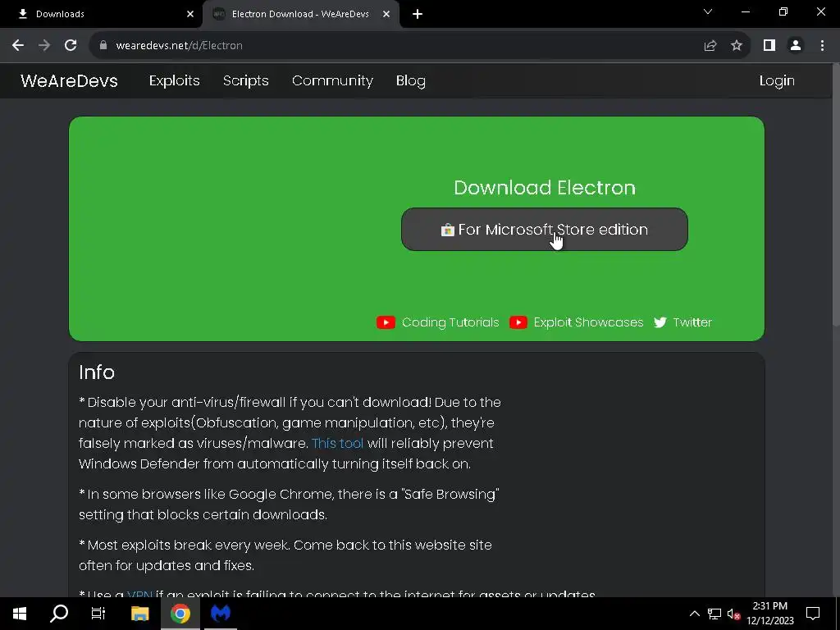Open Windows taskbar search
The height and width of the screenshot is (630, 840).
click(x=59, y=614)
